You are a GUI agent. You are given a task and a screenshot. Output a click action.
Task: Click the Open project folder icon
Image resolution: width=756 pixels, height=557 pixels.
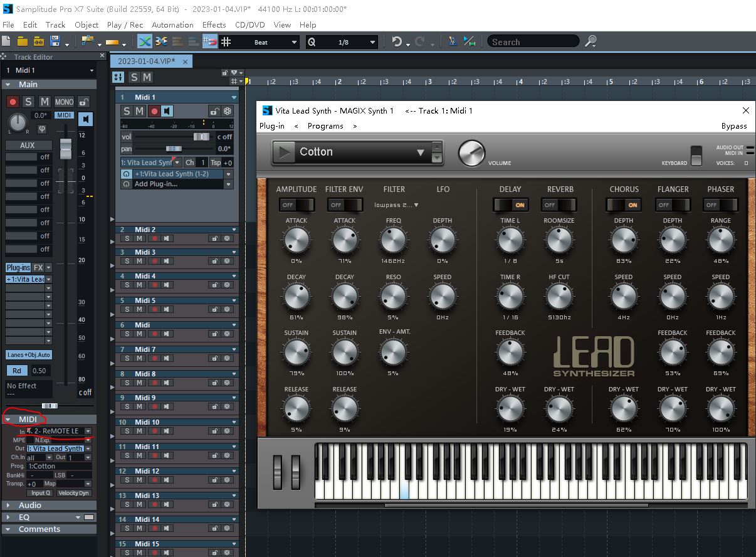[x=22, y=41]
